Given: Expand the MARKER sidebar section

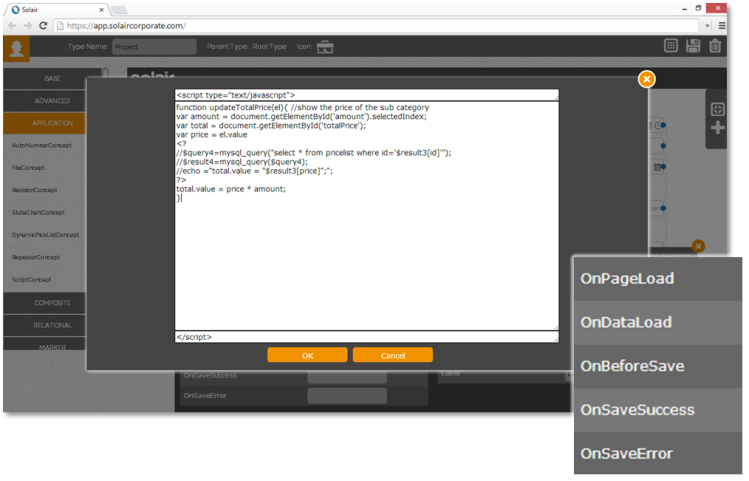Looking at the screenshot, I should 44,344.
